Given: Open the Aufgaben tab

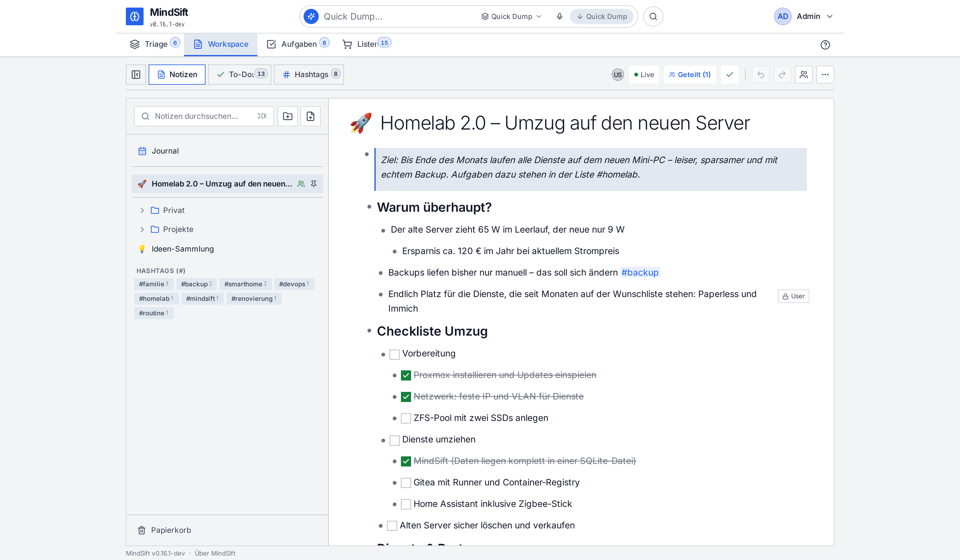Looking at the screenshot, I should pyautogui.click(x=298, y=44).
